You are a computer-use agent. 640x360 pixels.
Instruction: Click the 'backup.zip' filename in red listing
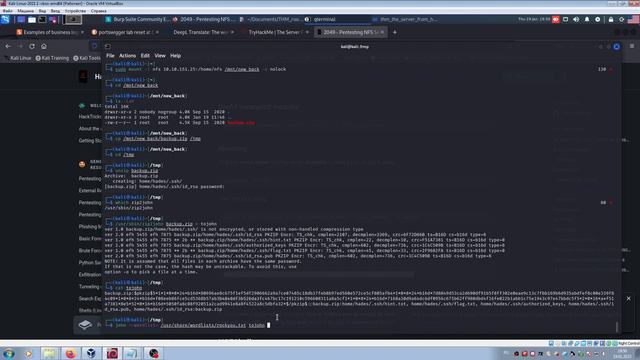241,122
